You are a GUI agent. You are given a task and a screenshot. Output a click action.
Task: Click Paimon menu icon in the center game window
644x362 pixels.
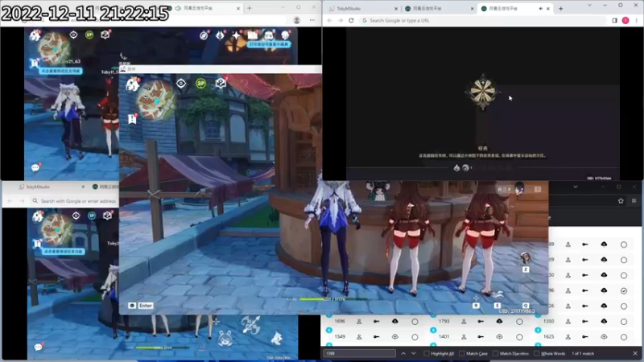(132, 84)
